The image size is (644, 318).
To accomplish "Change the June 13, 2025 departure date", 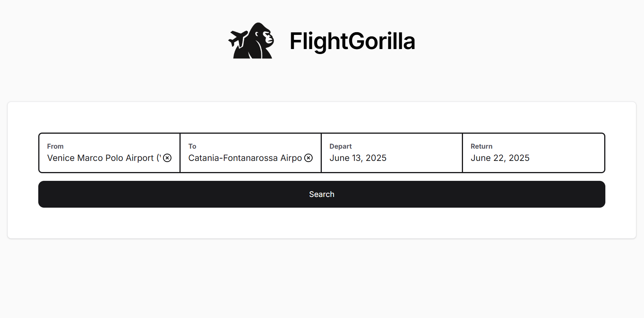I will (x=358, y=158).
